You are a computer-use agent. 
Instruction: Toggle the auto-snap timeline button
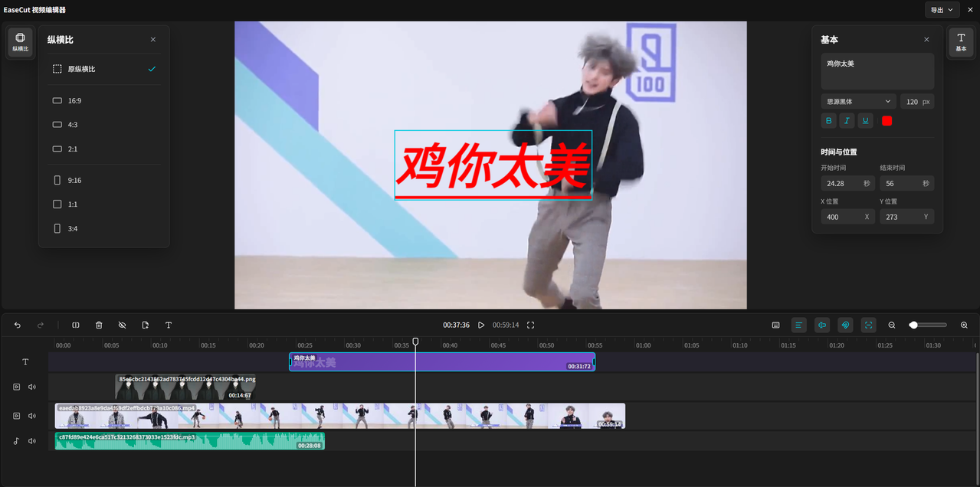[822, 325]
